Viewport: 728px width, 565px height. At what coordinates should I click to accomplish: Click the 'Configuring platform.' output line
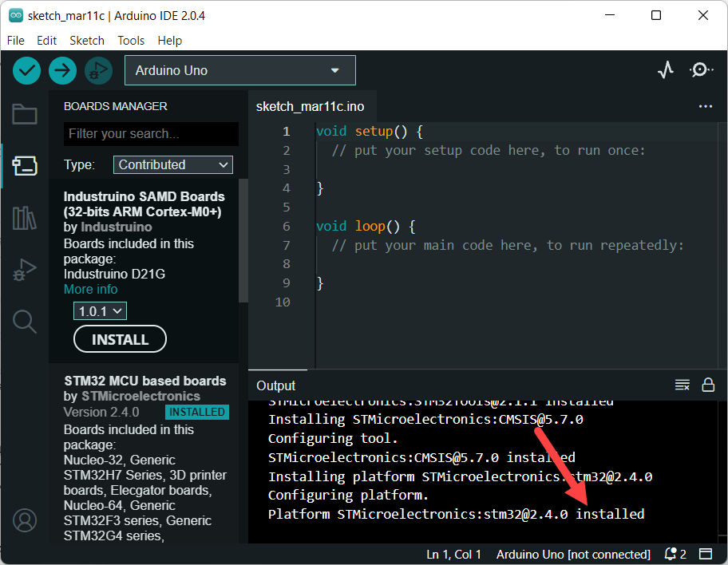coord(348,496)
